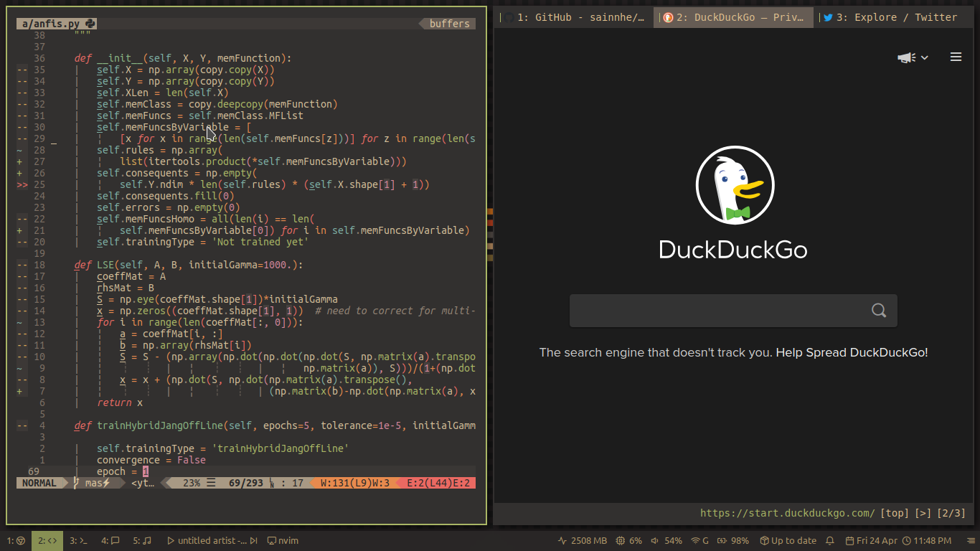Click the 69/293 line counter
The width and height of the screenshot is (980, 551).
click(246, 483)
